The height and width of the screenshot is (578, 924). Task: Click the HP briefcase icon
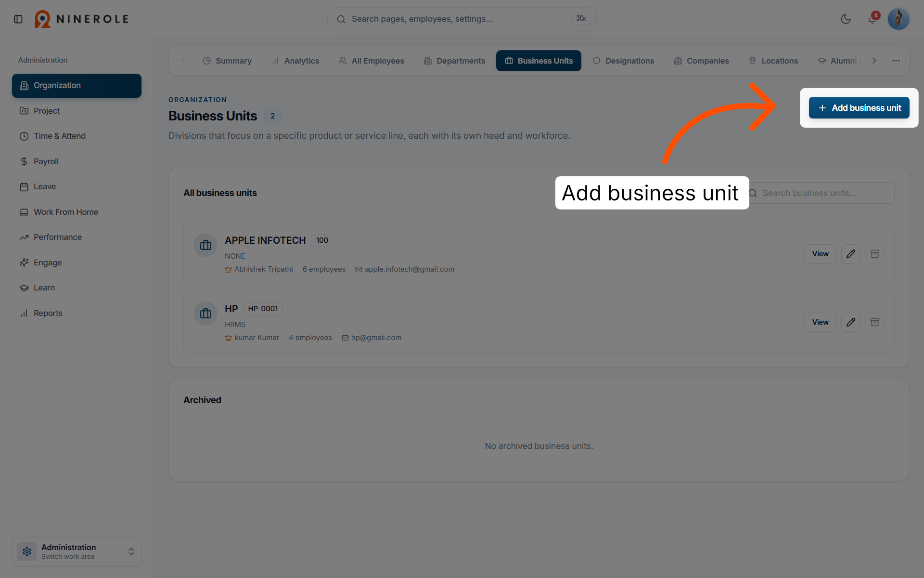[x=205, y=314]
